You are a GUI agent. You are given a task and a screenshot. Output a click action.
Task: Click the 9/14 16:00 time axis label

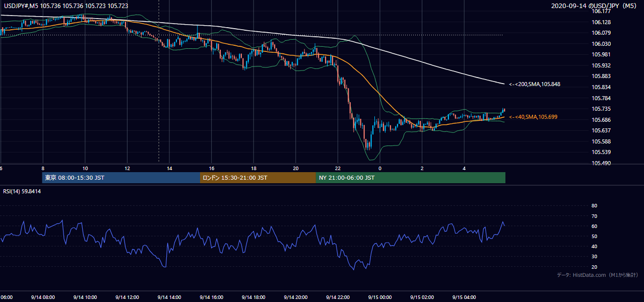click(212, 297)
